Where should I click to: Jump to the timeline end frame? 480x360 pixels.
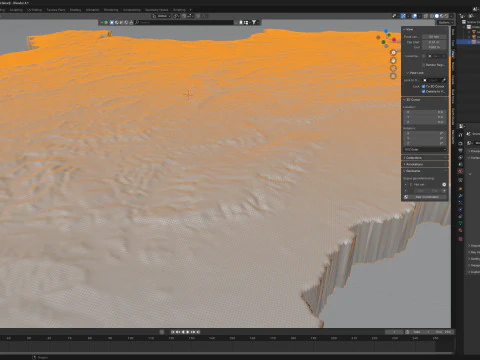point(198,332)
